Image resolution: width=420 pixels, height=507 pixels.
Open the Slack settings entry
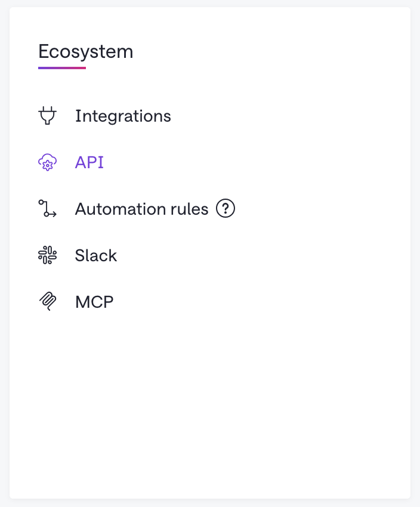(95, 255)
